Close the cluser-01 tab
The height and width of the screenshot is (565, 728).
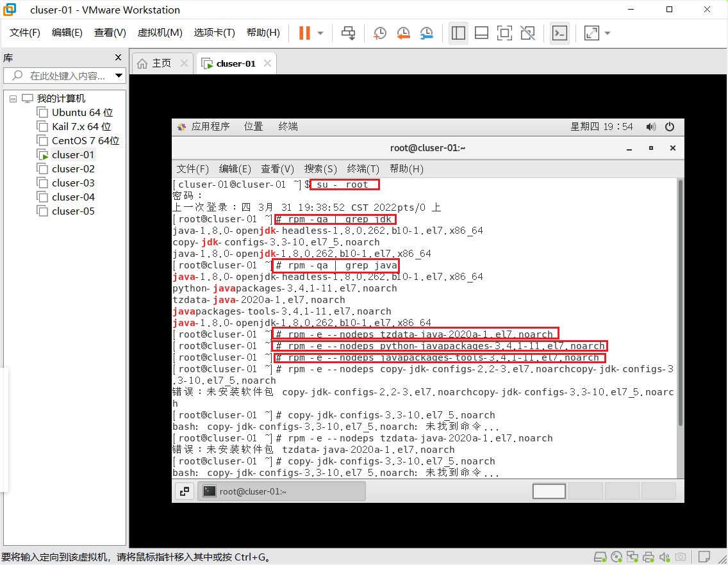coord(267,63)
